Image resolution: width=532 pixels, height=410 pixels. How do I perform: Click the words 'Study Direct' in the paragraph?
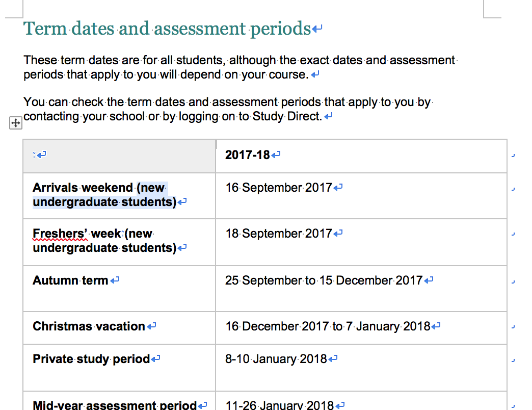(x=287, y=116)
